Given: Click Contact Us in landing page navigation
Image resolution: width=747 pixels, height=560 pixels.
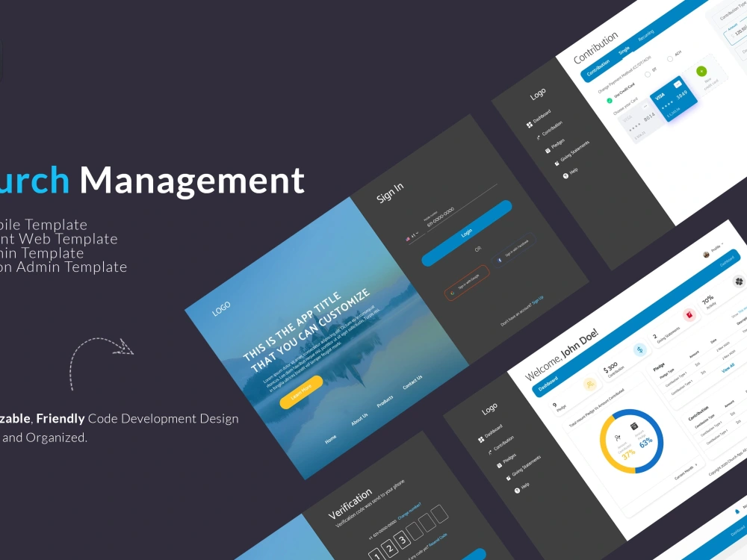Looking at the screenshot, I should click(x=412, y=382).
